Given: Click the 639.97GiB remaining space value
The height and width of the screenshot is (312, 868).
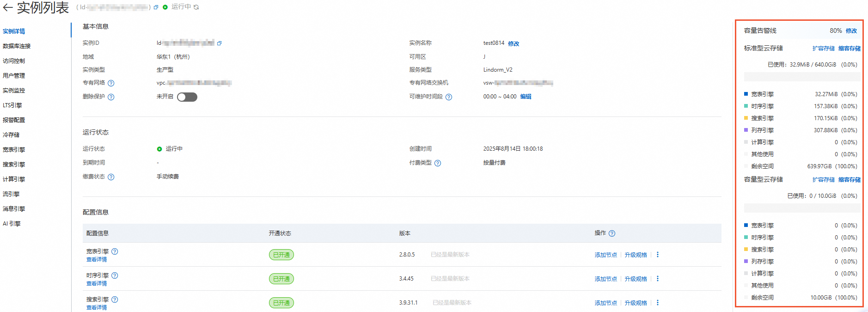Looking at the screenshot, I should point(819,166).
